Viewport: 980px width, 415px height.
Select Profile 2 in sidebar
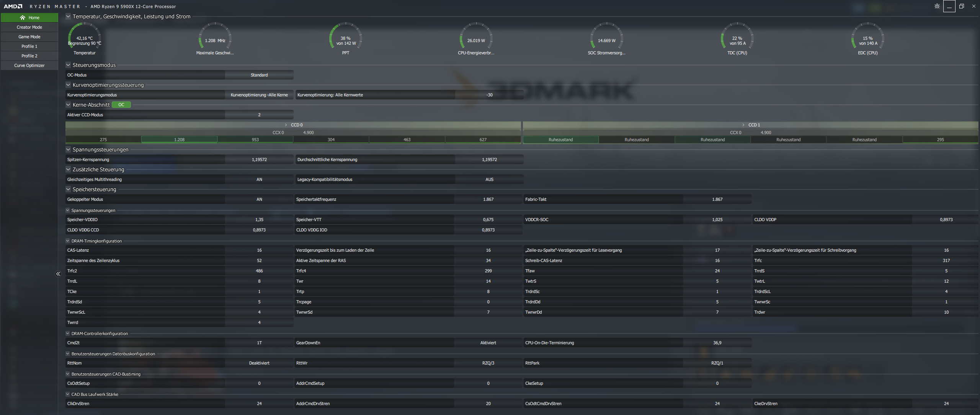(x=29, y=56)
